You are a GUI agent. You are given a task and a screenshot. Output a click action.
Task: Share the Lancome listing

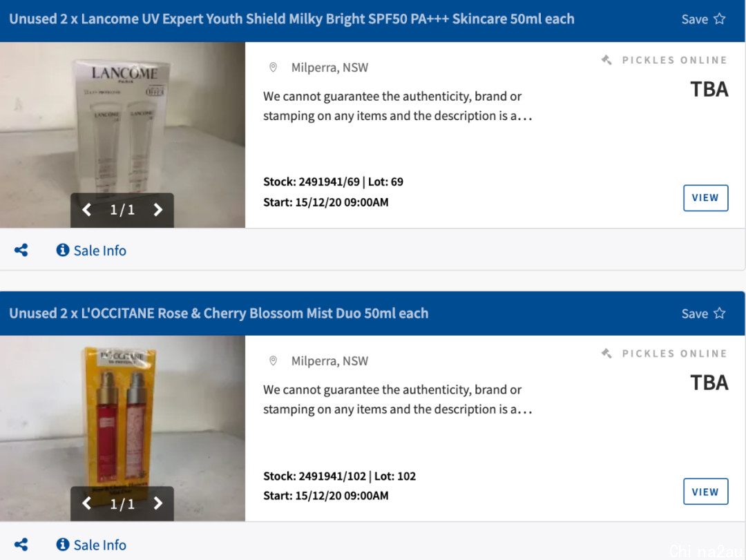coord(21,250)
